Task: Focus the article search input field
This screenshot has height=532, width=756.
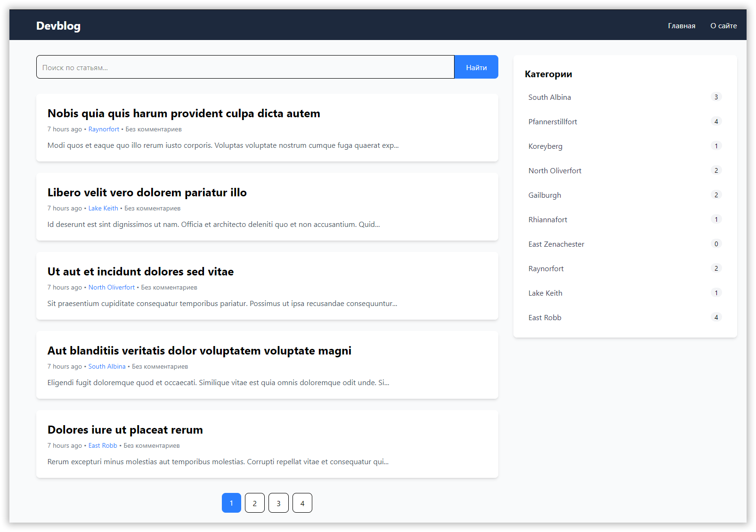Action: point(245,67)
